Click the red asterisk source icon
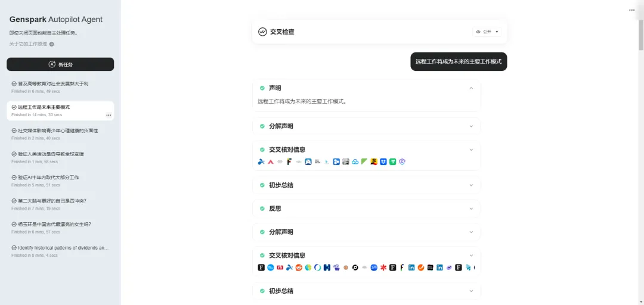Screen dimensions: 644x305 (x=383, y=267)
